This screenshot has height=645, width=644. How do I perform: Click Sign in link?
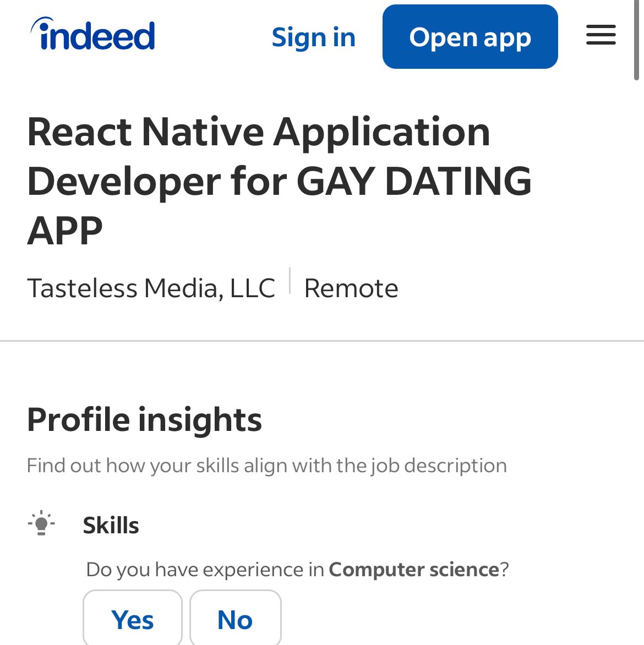(314, 37)
